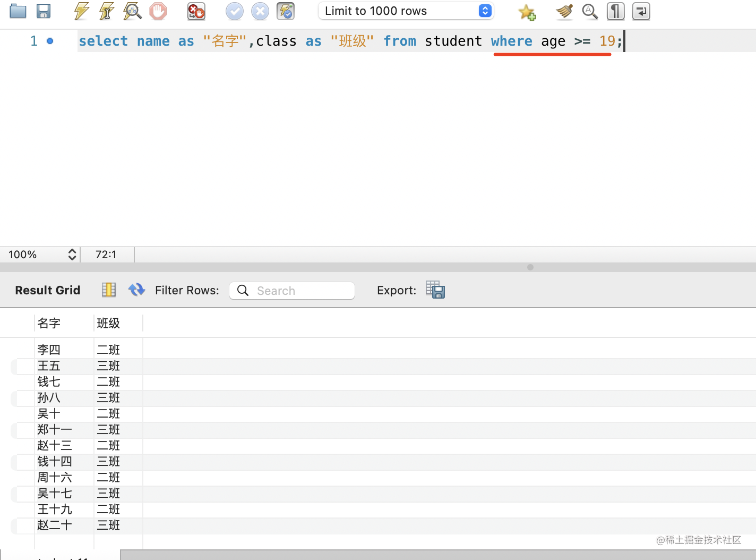Toggle stop-on-error execution mode icon
756x560 pixels.
pos(196,11)
